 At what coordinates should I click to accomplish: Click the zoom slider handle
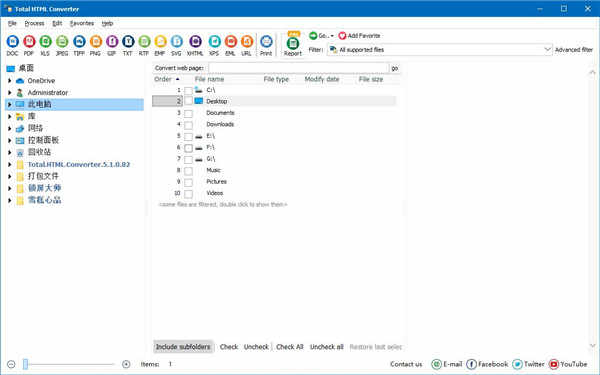point(25,364)
